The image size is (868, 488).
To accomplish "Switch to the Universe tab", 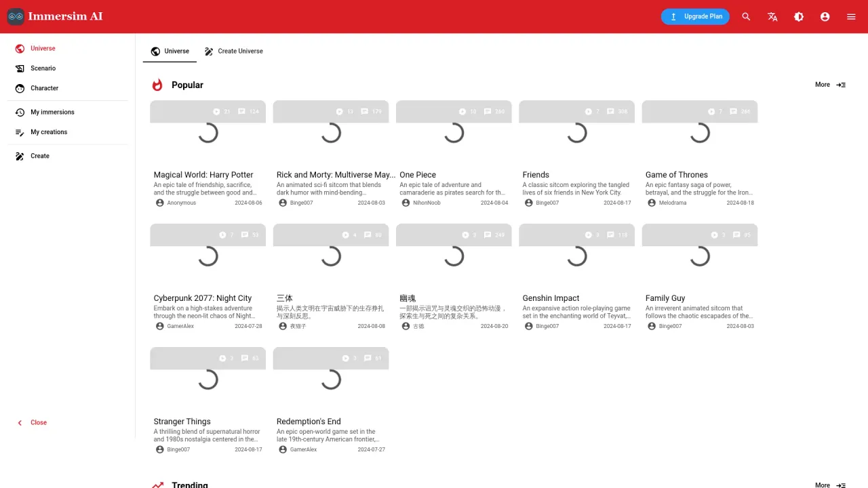I will click(170, 52).
